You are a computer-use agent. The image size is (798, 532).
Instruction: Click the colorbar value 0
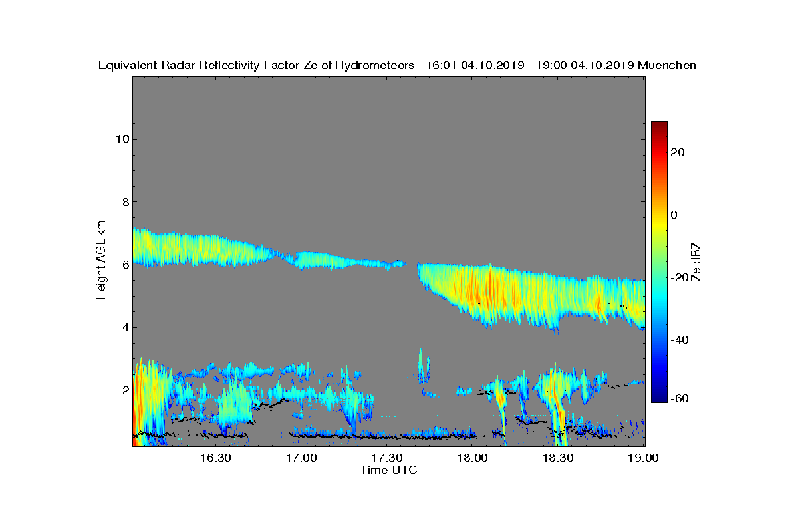point(674,215)
